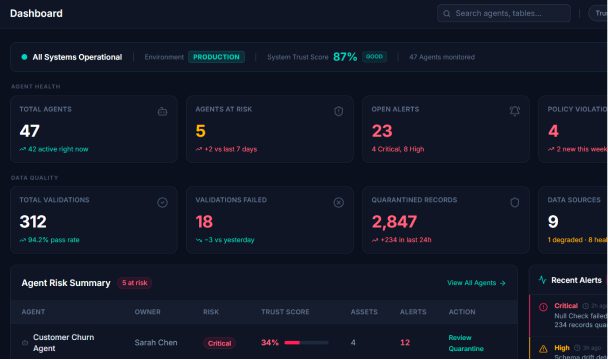Click the search magnifier icon

tap(447, 14)
